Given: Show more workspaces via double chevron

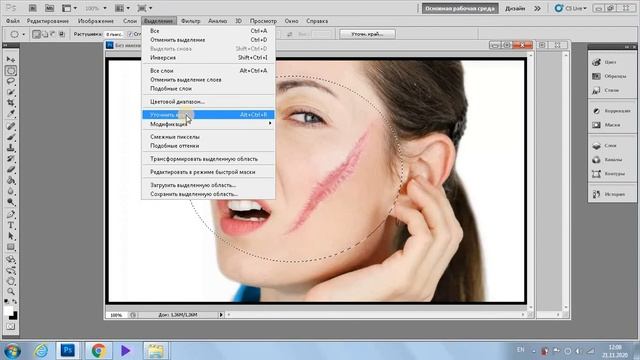Looking at the screenshot, I should (x=538, y=8).
